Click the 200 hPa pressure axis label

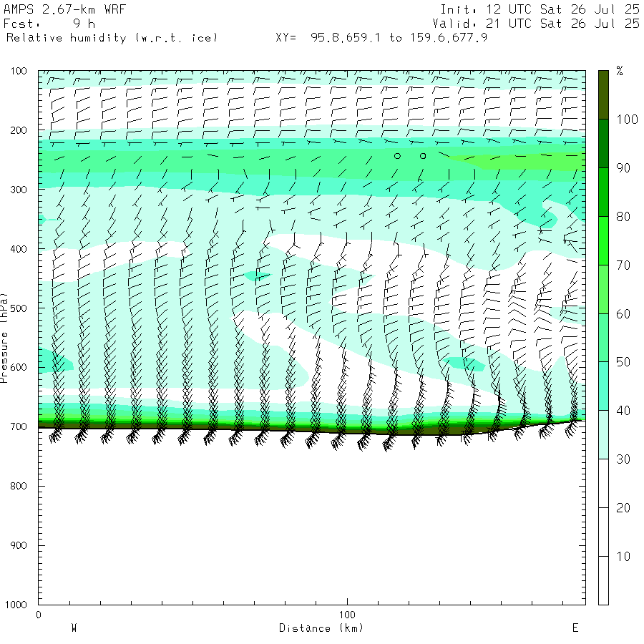coord(19,131)
